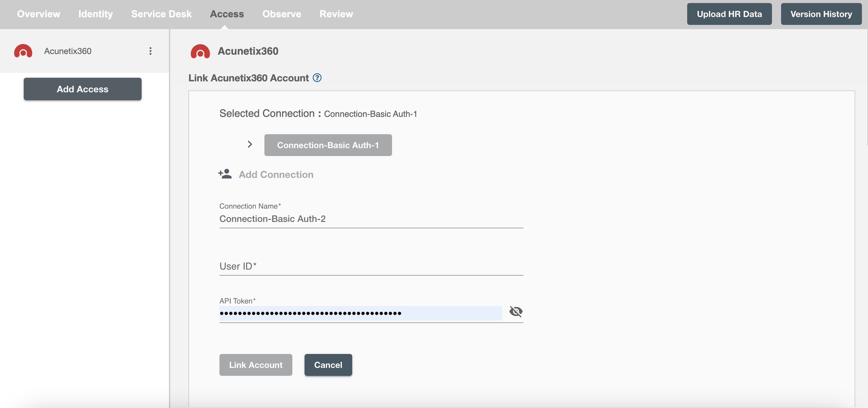Screen dimensions: 868x408
Task: Click the Connection Name input field
Action: pyautogui.click(x=371, y=218)
